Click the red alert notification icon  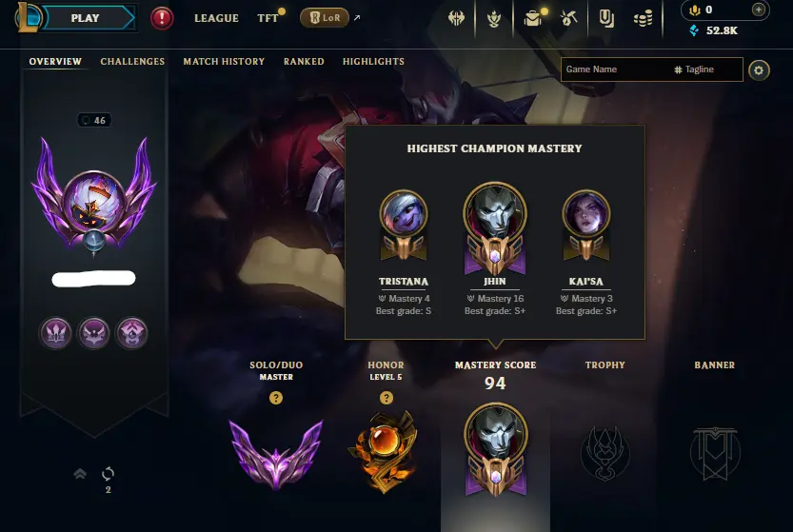tap(162, 19)
